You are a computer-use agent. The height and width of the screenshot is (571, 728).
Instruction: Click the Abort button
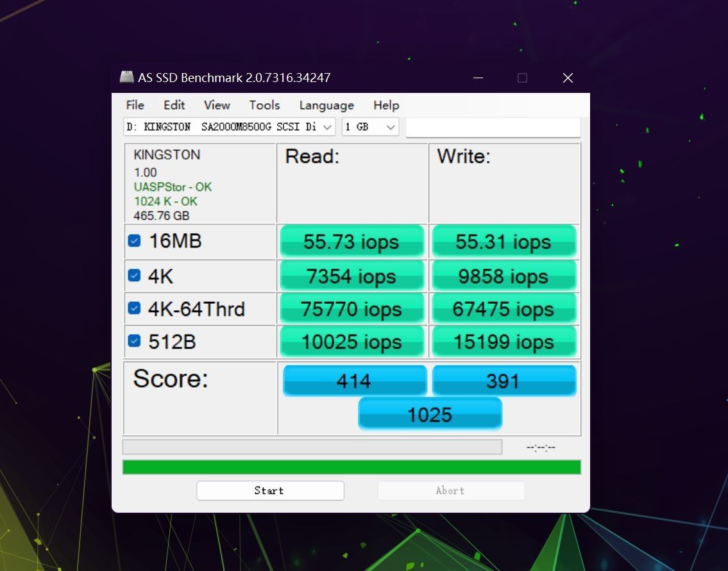pyautogui.click(x=452, y=490)
